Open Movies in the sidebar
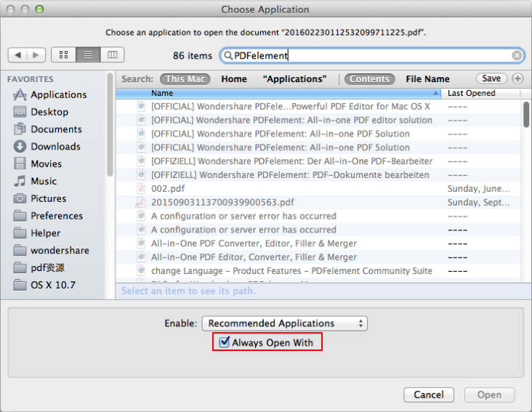Viewport: 532px width, 412px height. tap(38, 163)
